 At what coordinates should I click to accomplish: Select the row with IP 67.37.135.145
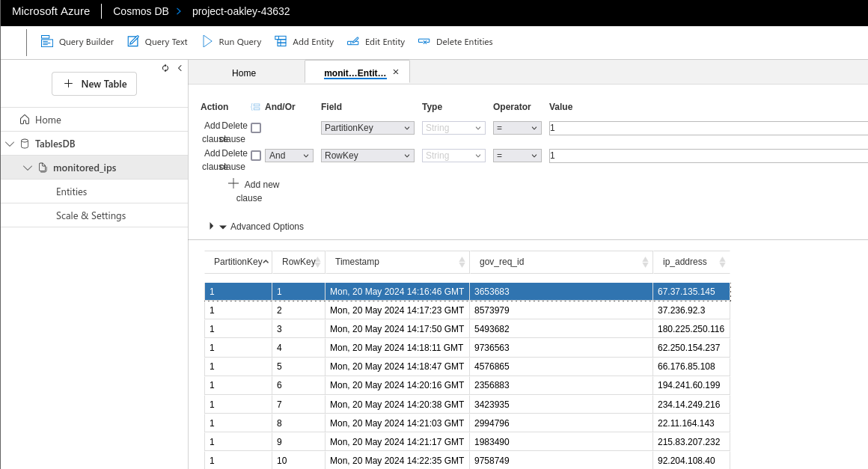(467, 292)
